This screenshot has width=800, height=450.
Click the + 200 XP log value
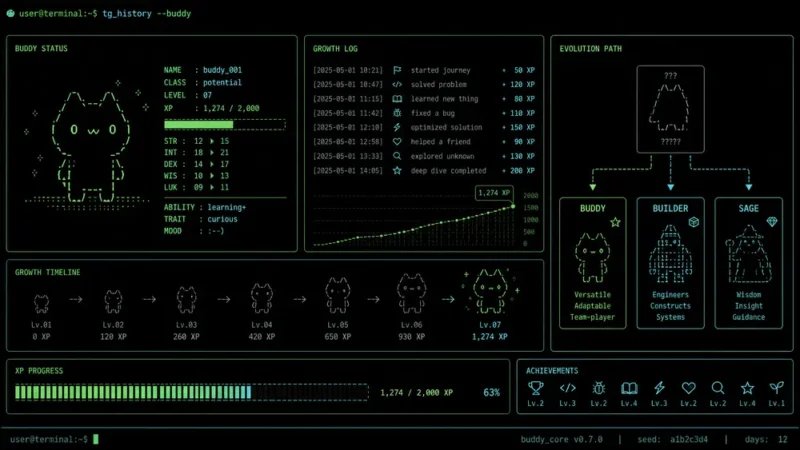(518, 170)
